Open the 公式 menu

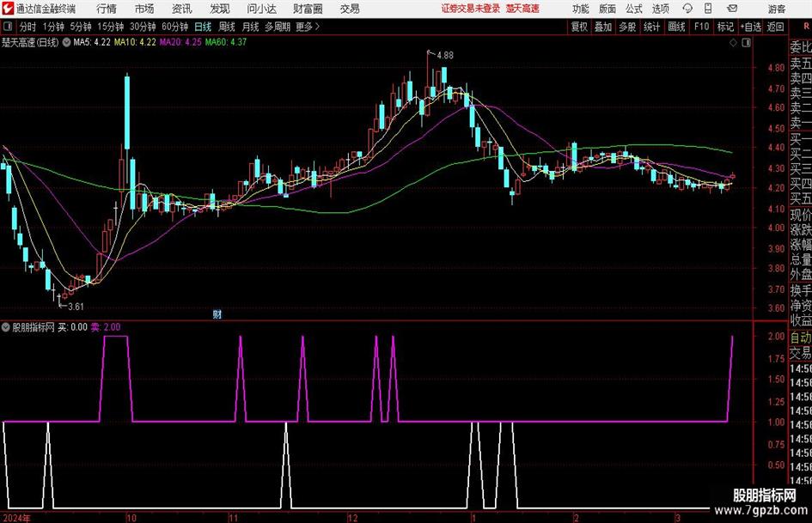[x=634, y=9]
